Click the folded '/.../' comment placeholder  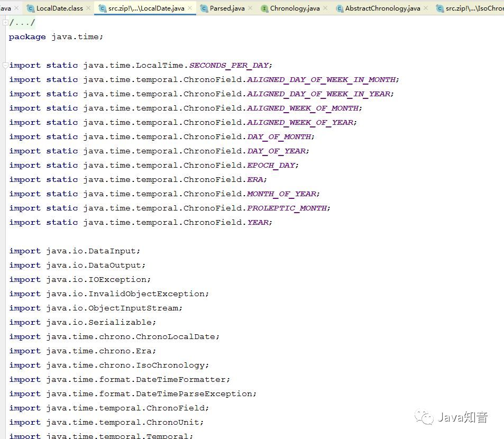22,23
